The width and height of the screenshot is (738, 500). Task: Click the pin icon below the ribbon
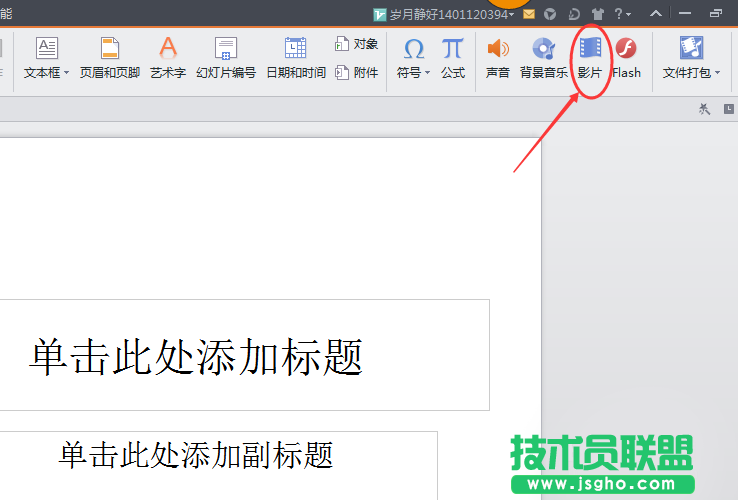704,109
